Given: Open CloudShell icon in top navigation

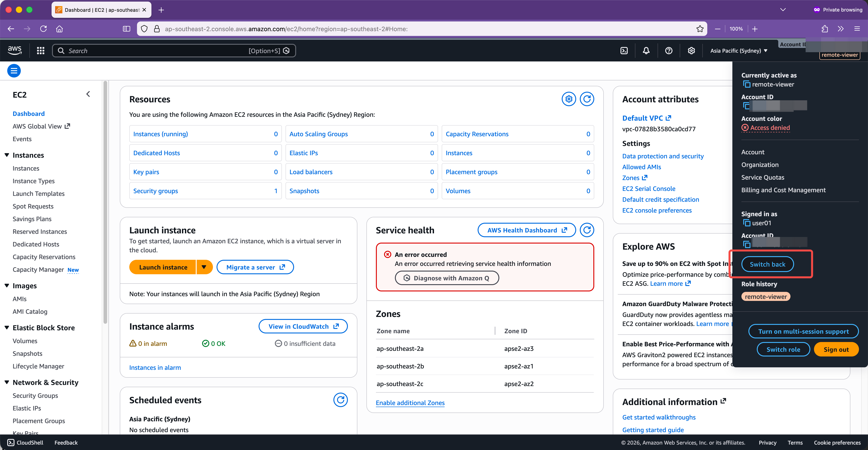Looking at the screenshot, I should pyautogui.click(x=624, y=51).
